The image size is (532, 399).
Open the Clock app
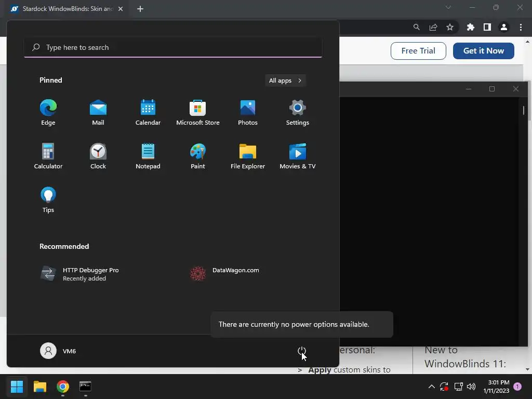click(x=98, y=156)
